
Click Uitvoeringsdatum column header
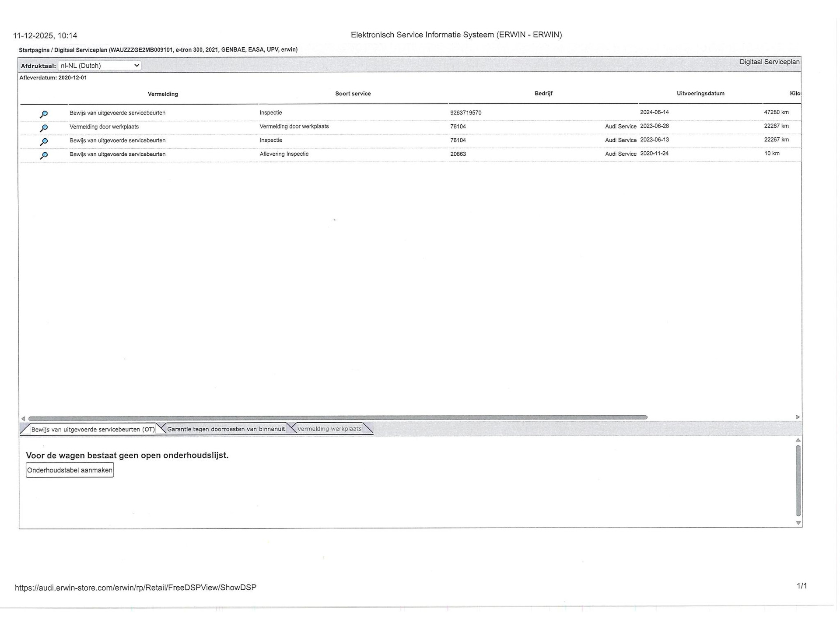coord(700,93)
